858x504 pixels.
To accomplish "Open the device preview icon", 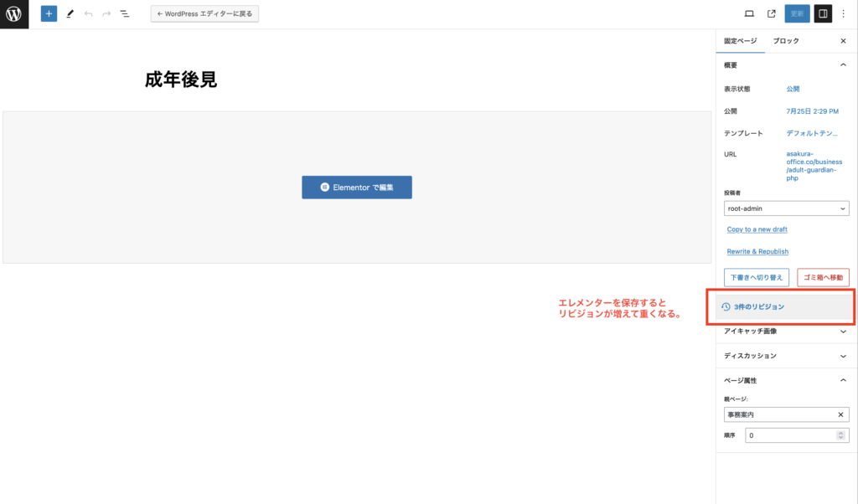I will [x=749, y=14].
